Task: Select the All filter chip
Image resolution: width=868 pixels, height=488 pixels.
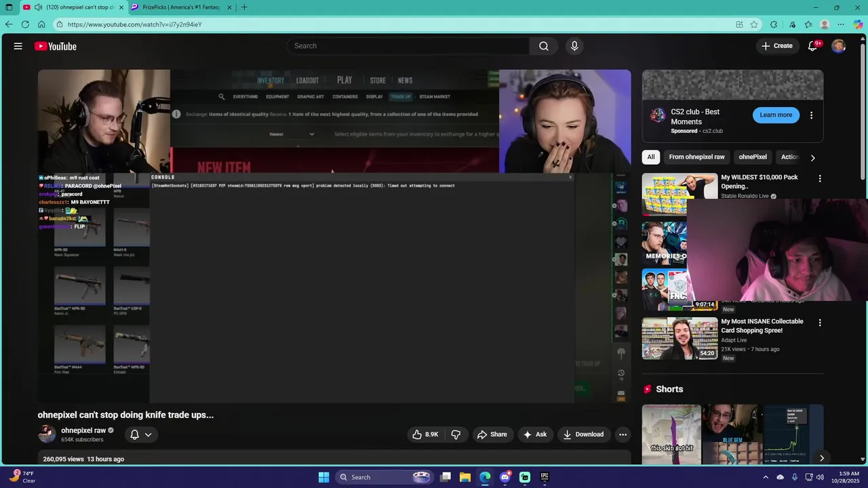Action: point(651,157)
